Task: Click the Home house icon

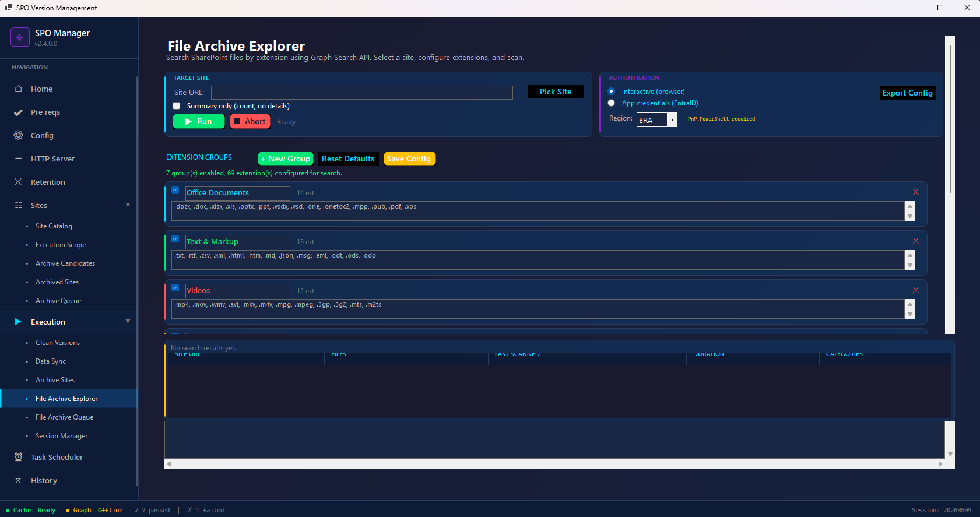Action: pos(19,89)
